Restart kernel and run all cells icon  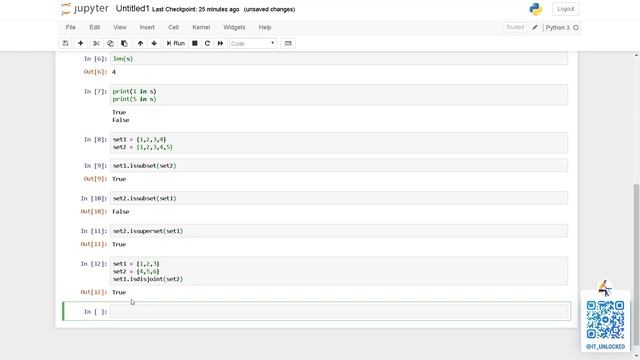click(220, 43)
